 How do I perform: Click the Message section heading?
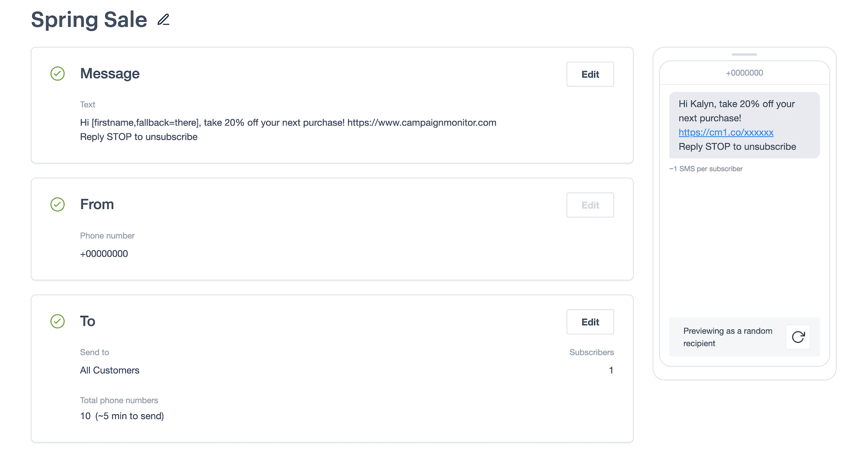point(110,74)
